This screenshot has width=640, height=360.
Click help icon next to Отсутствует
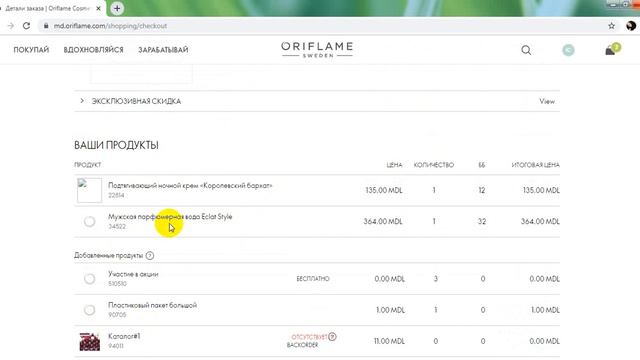click(332, 337)
